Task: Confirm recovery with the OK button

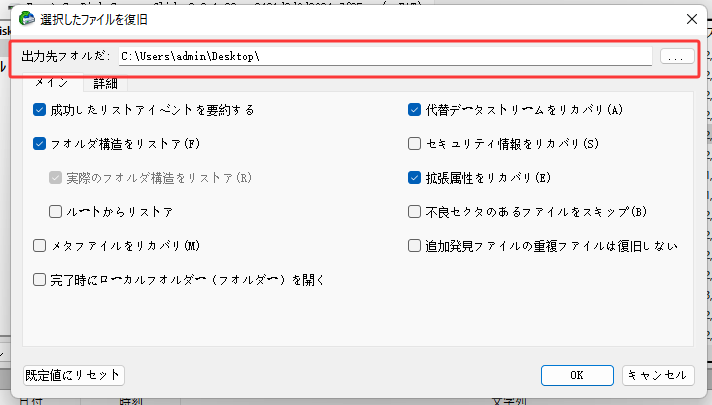Action: tap(577, 375)
